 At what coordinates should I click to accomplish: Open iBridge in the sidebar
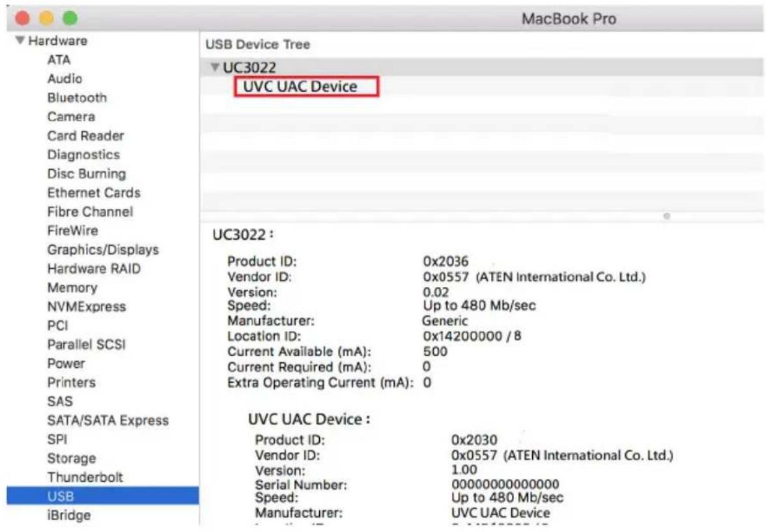(x=68, y=515)
